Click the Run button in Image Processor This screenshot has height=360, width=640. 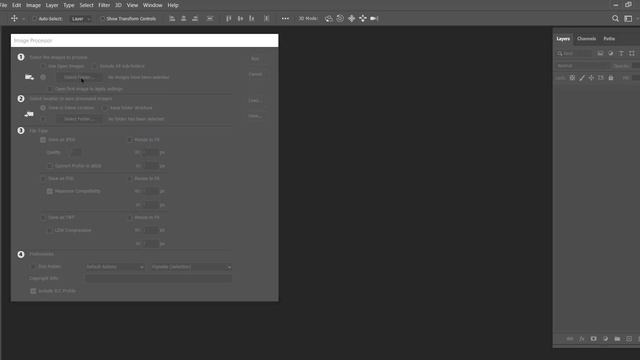[255, 59]
